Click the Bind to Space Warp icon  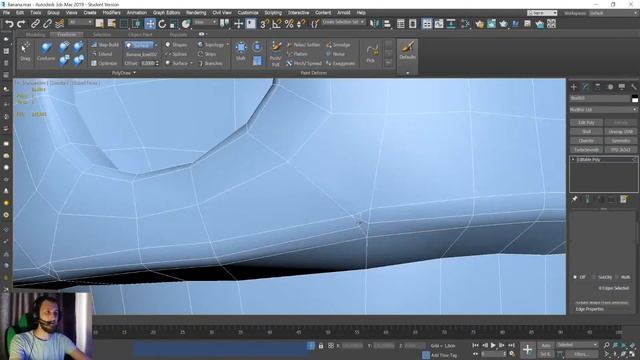pos(60,24)
